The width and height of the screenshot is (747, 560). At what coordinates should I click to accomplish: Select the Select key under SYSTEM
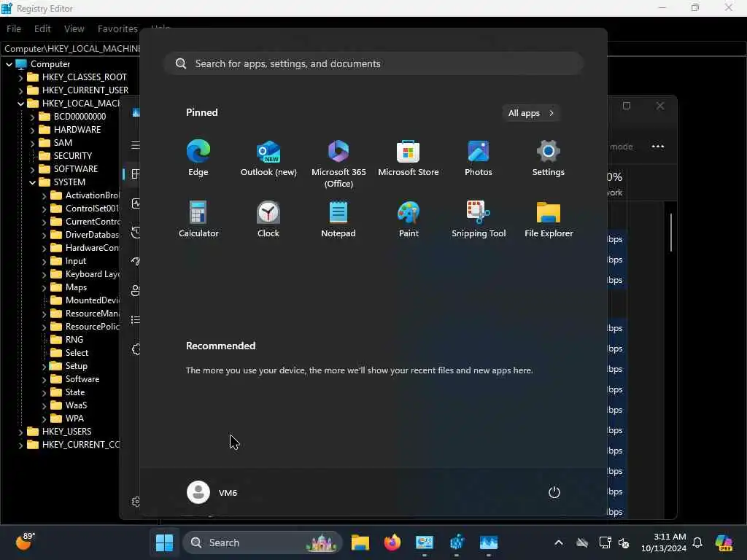coord(77,353)
